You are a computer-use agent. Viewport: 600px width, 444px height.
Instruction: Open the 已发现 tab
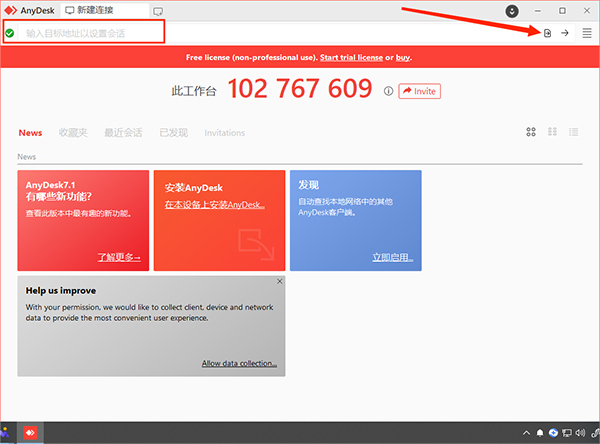pos(174,133)
